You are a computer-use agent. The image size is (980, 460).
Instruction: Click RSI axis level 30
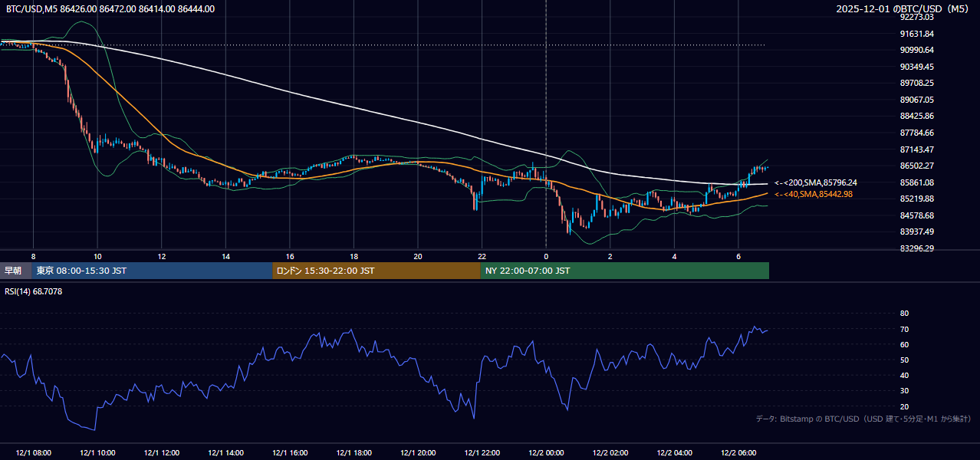coord(904,391)
